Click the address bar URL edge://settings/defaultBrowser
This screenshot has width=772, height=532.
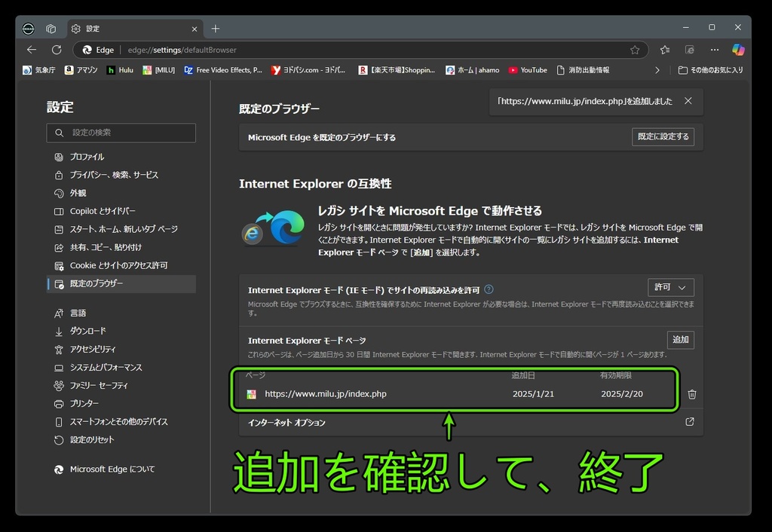click(182, 50)
